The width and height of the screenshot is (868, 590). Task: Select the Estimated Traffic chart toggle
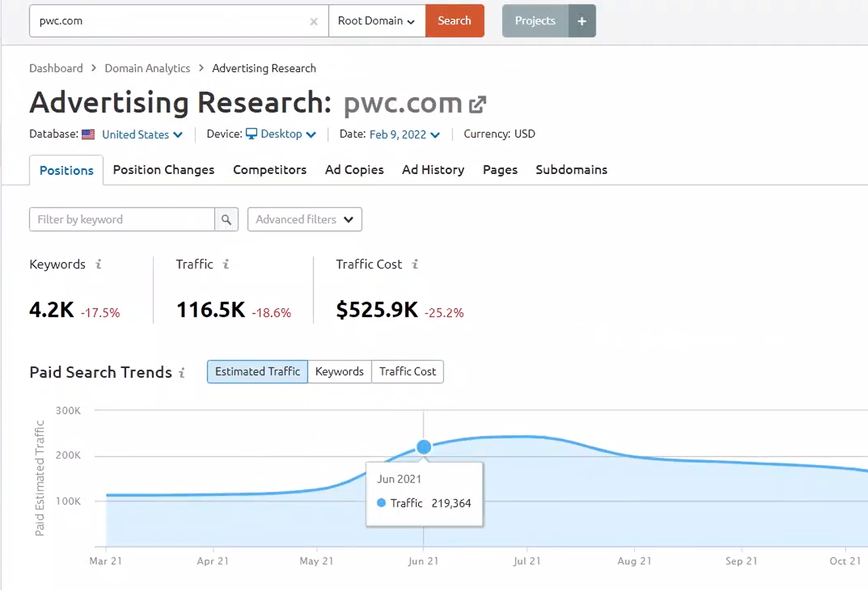tap(257, 372)
